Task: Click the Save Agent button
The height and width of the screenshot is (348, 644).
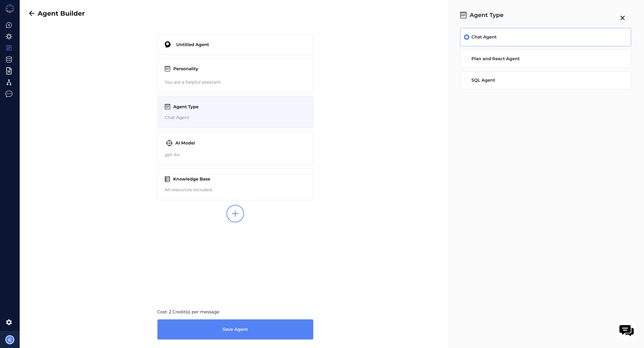Action: [235, 329]
